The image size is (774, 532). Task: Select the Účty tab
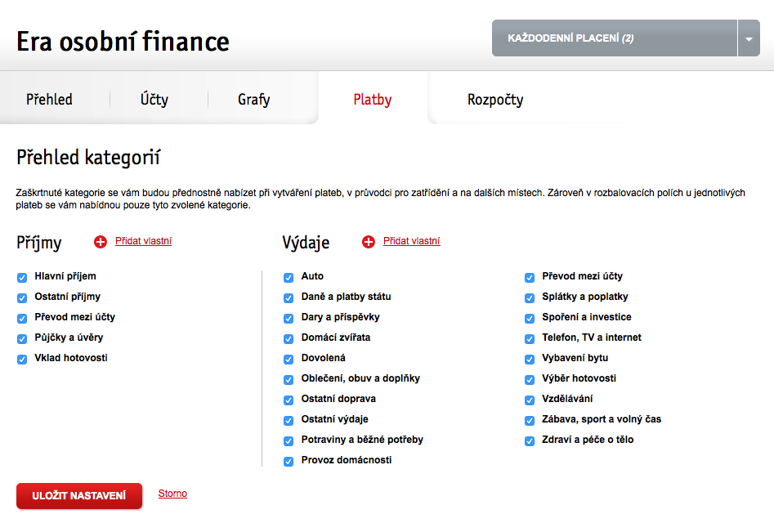[154, 99]
